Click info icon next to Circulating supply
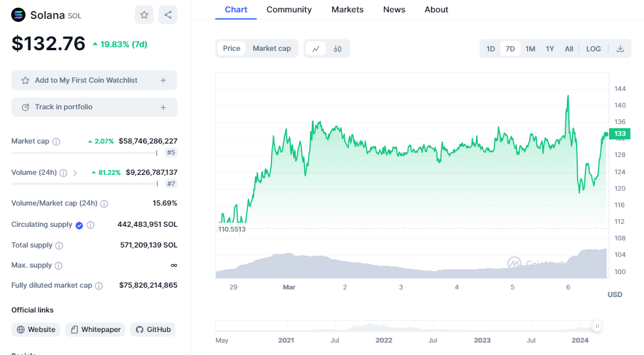This screenshot has height=355, width=644. point(90,225)
